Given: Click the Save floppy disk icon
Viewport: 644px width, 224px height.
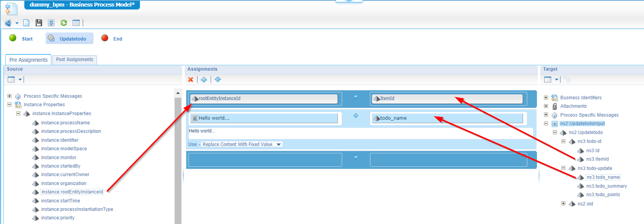Looking at the screenshot, I should coord(39,23).
